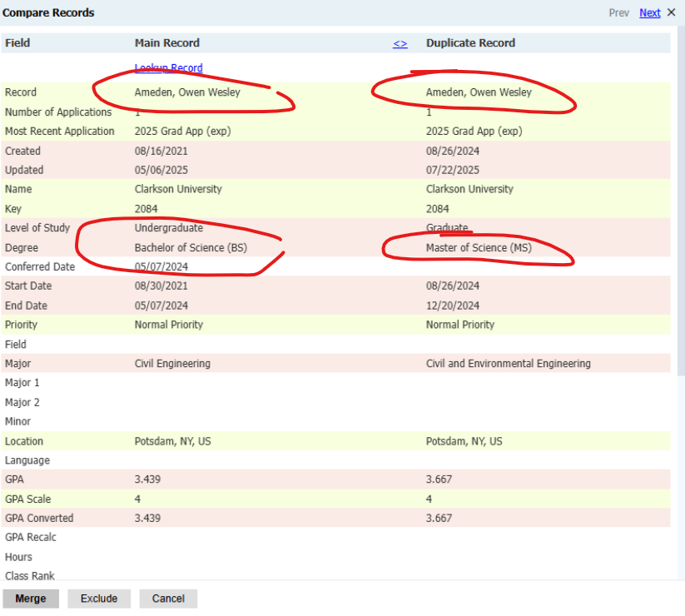Viewport: 685px width, 616px height.
Task: Click the Civil and Environmental Engineering major value
Action: [508, 364]
